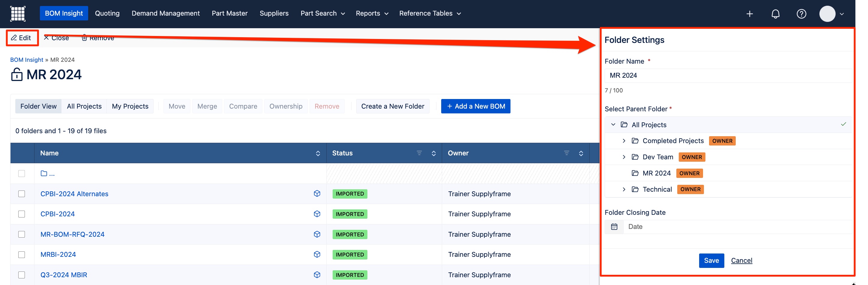Open the CPBI-2024 Alternates file link
Image resolution: width=868 pixels, height=285 pixels.
point(74,194)
